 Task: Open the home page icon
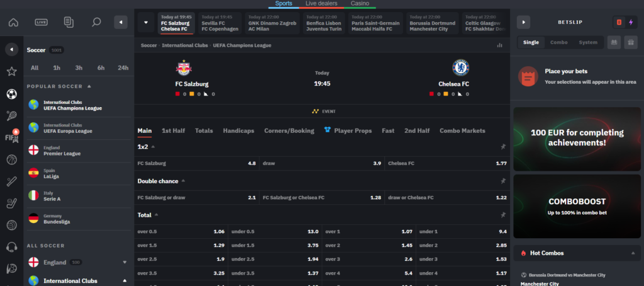[x=14, y=22]
